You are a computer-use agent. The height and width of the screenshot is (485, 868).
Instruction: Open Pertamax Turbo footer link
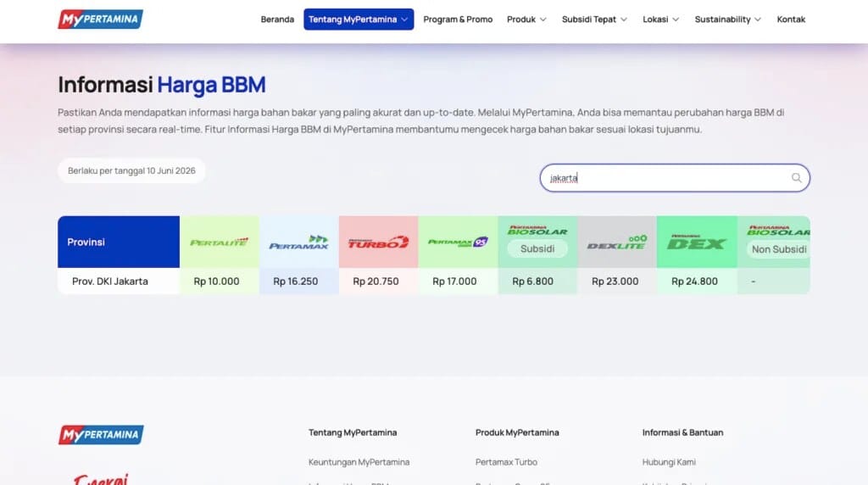(506, 462)
